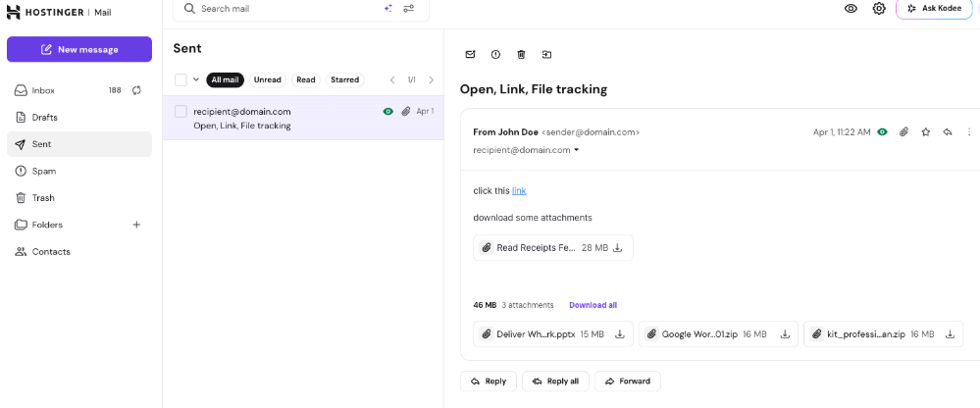Expand recipient details arrow under sender
Image resolution: width=980 pixels, height=408 pixels.
point(576,150)
